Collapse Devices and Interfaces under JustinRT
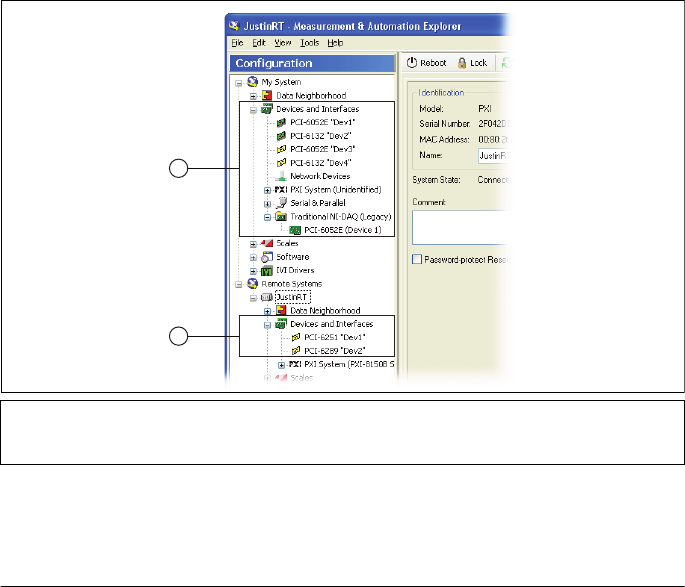The width and height of the screenshot is (685, 587). 267,325
